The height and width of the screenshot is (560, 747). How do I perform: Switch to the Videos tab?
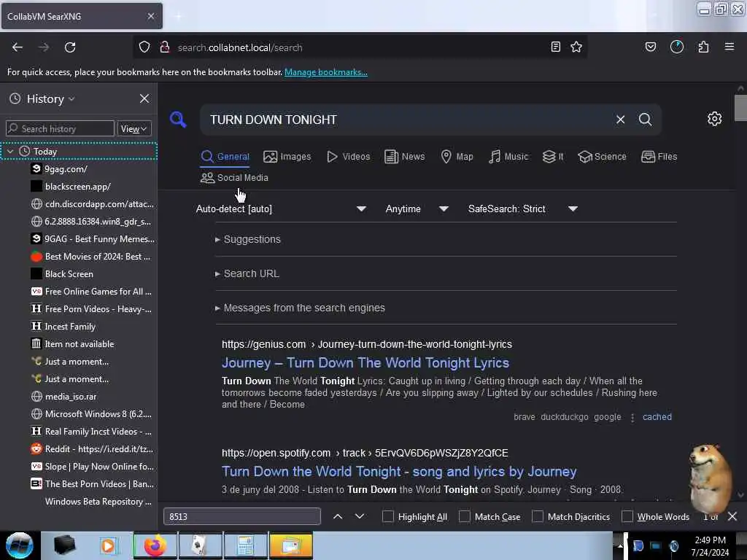pyautogui.click(x=348, y=157)
